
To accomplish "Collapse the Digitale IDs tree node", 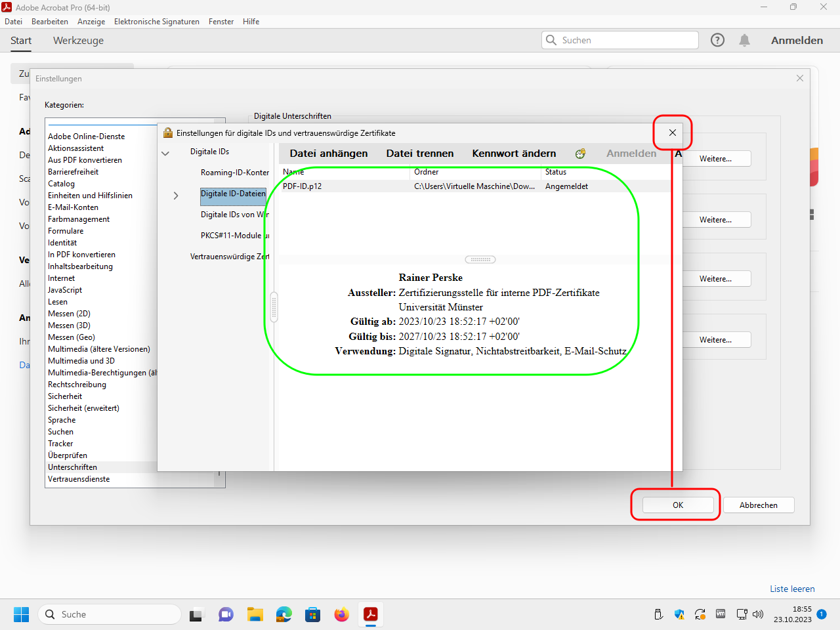I will coord(165,153).
